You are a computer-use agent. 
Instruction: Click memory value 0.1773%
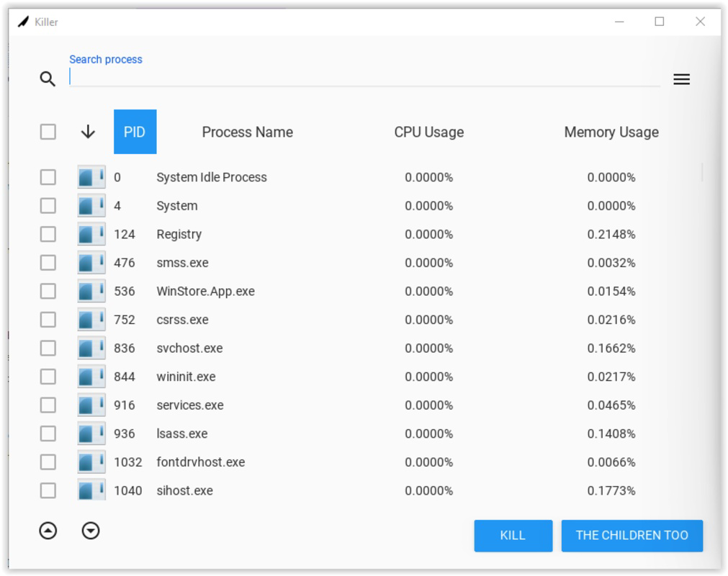point(611,490)
